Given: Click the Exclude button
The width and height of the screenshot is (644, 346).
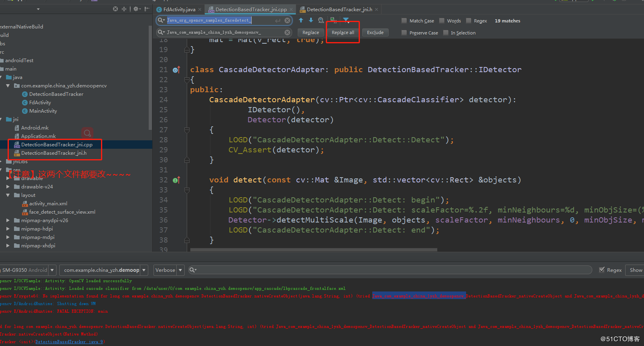Looking at the screenshot, I should (375, 32).
